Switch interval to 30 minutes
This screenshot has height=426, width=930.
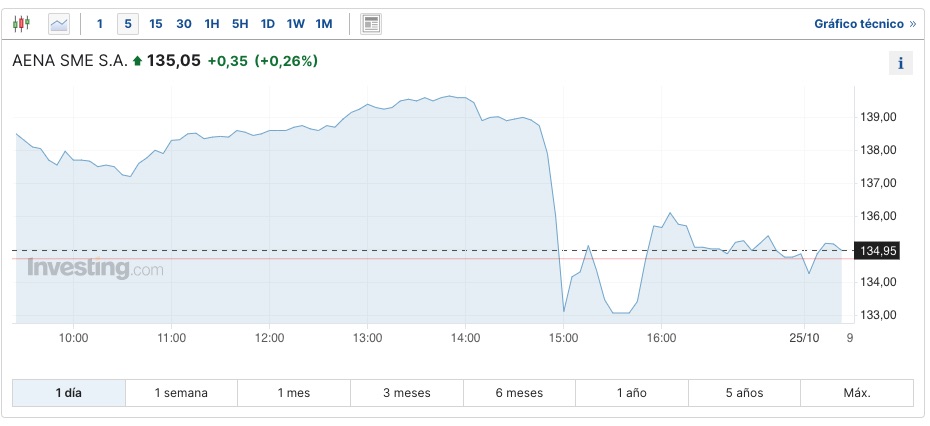184,23
